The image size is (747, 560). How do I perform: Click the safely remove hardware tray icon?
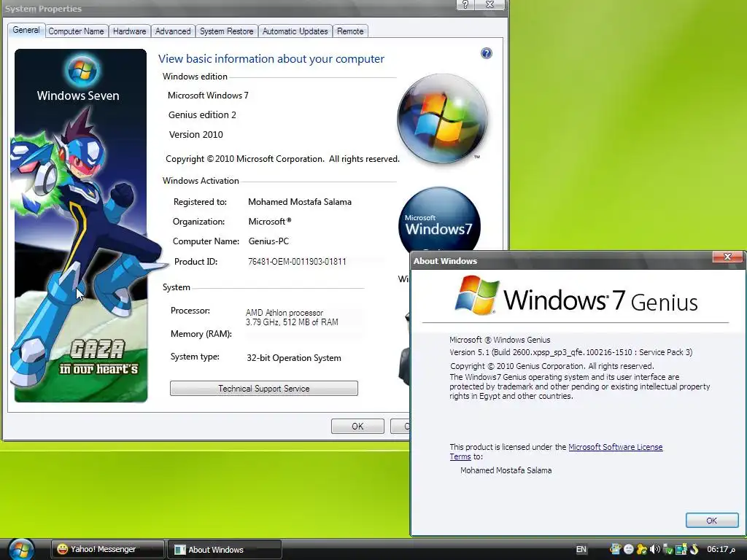tap(668, 550)
